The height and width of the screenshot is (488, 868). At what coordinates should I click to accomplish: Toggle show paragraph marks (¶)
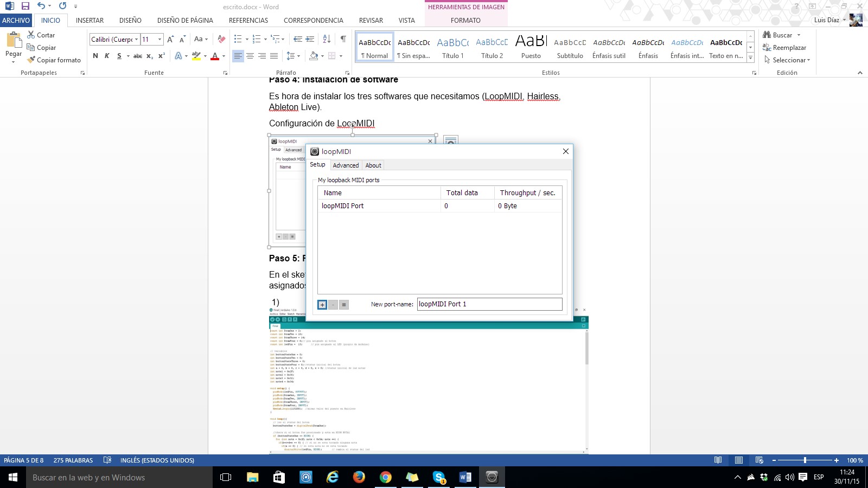coord(343,39)
